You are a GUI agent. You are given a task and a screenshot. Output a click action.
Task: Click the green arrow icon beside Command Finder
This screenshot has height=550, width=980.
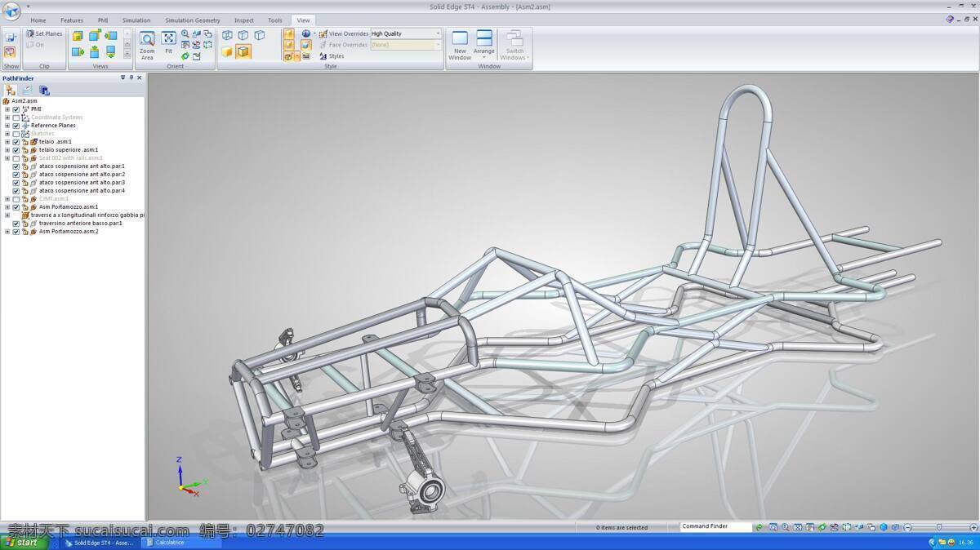[x=759, y=527]
